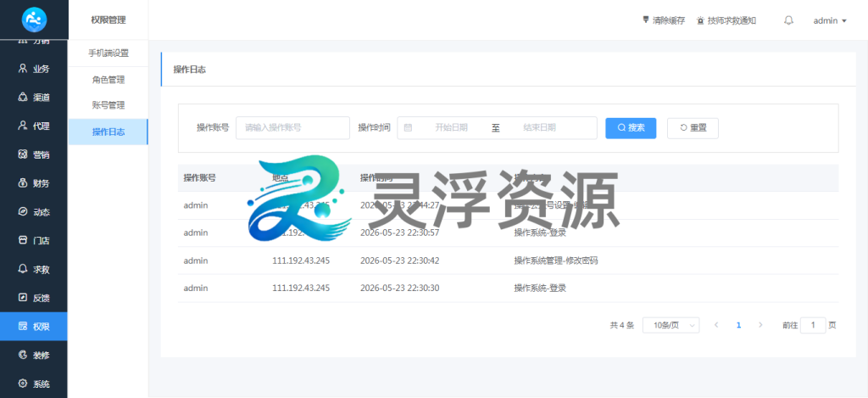Open the 10条/页 page size dropdown
868x398 pixels.
tap(671, 325)
